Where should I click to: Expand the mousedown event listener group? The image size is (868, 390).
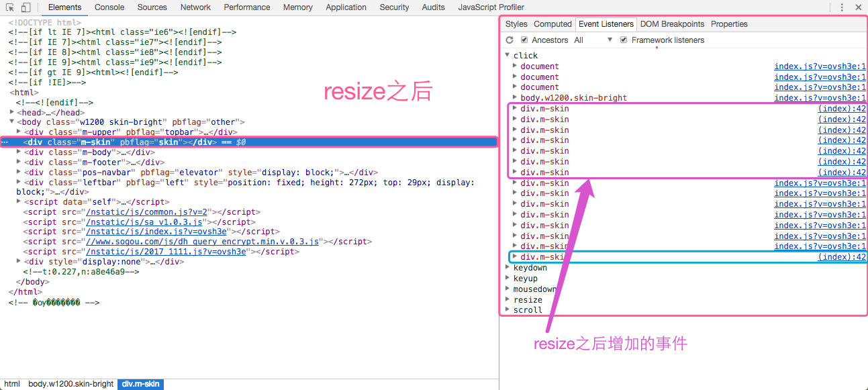(508, 289)
